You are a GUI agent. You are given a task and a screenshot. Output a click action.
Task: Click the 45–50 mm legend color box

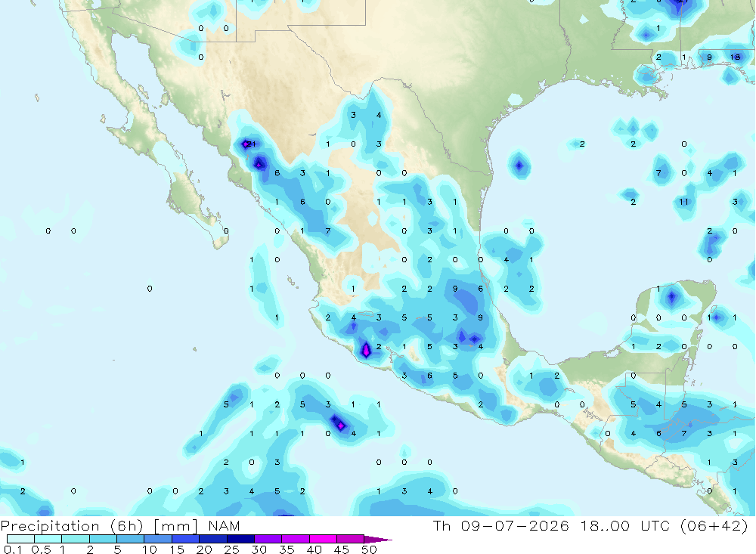point(351,539)
